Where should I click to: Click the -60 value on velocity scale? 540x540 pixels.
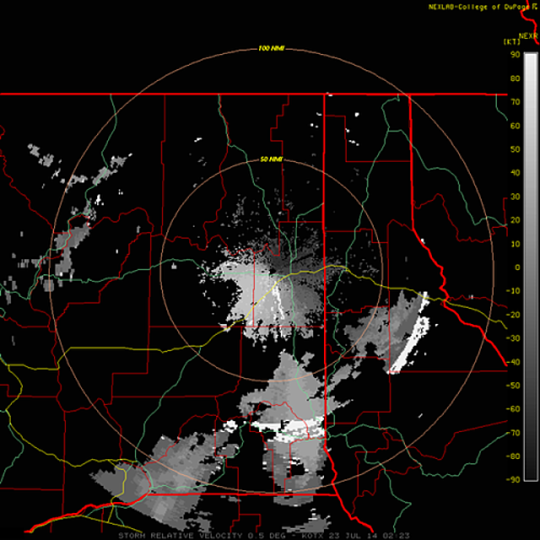point(513,409)
